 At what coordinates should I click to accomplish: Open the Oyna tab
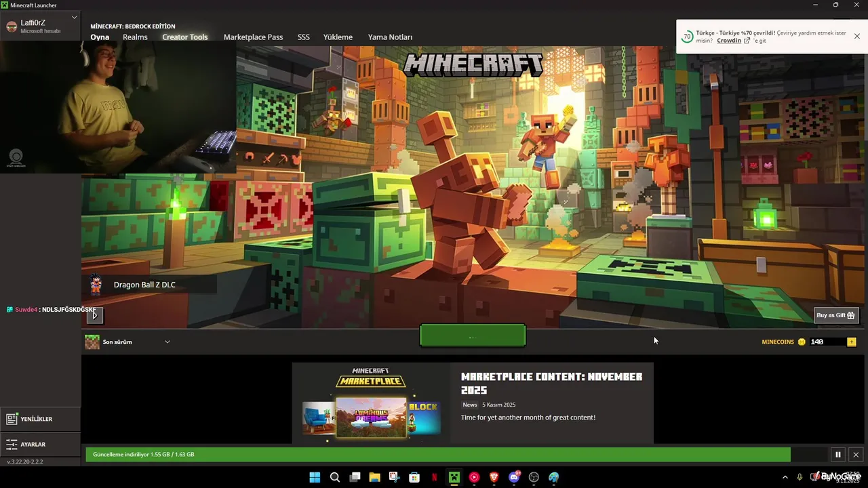(x=100, y=37)
